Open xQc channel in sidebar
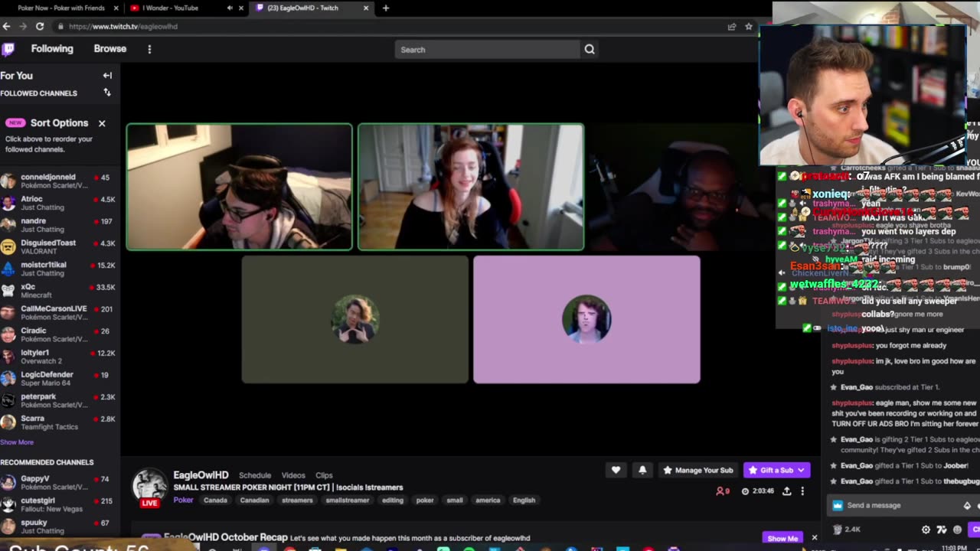980x551 pixels. click(x=58, y=291)
